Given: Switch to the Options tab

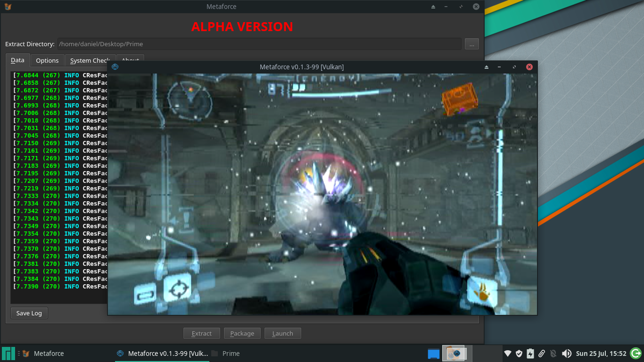Looking at the screenshot, I should [47, 60].
